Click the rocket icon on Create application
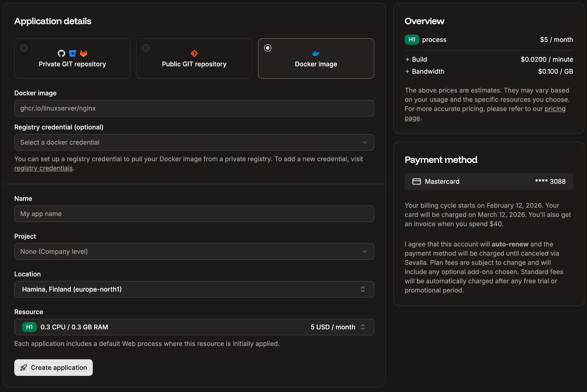 [23, 368]
